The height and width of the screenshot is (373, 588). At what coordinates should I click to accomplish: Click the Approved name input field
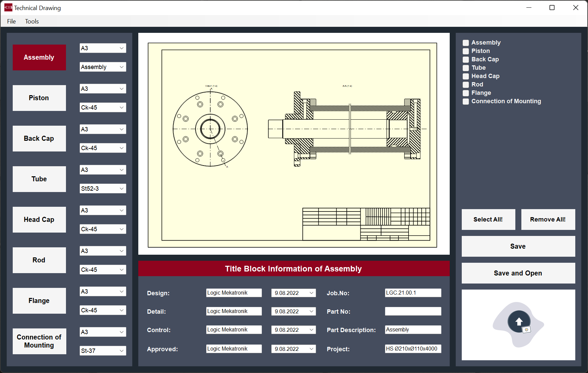pyautogui.click(x=234, y=349)
